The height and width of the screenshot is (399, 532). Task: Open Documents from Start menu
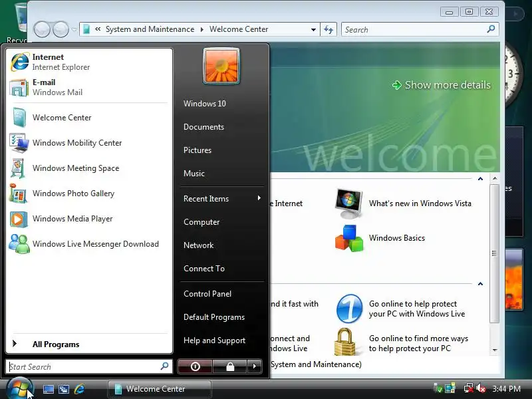pyautogui.click(x=203, y=127)
